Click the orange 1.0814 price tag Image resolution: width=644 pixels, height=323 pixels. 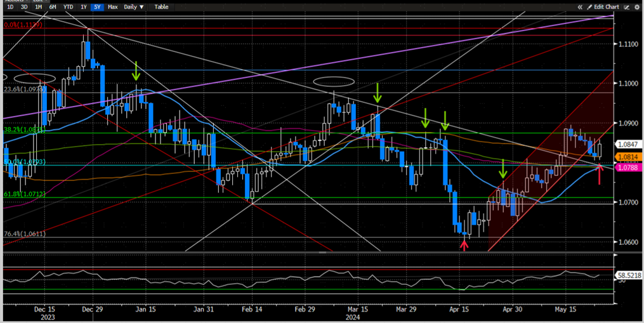pyautogui.click(x=628, y=157)
